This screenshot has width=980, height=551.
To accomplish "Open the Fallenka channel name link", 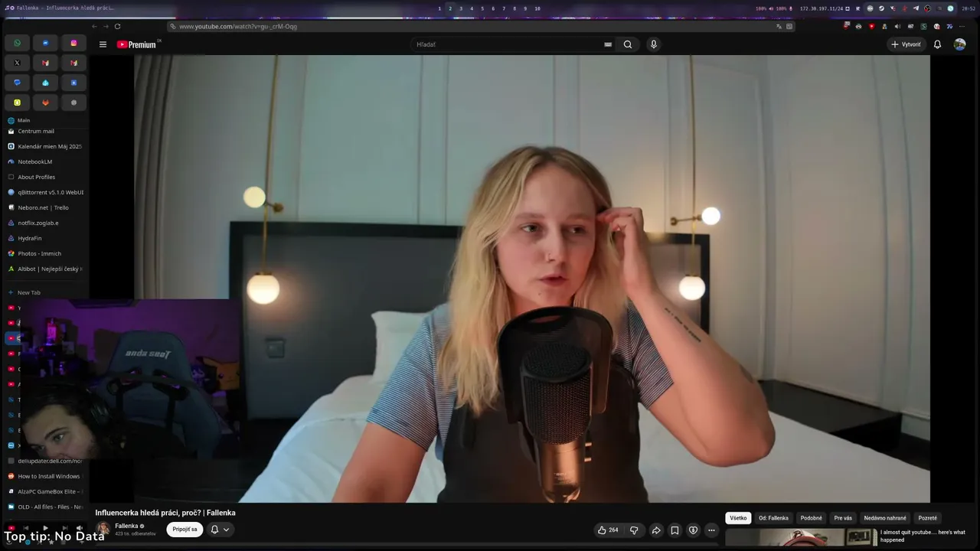I will coord(126,526).
